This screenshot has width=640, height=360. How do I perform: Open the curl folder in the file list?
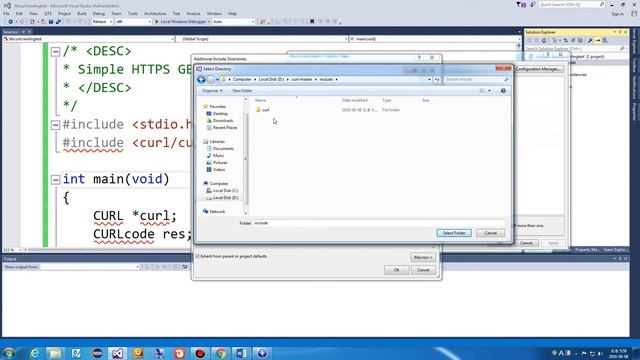point(262,110)
